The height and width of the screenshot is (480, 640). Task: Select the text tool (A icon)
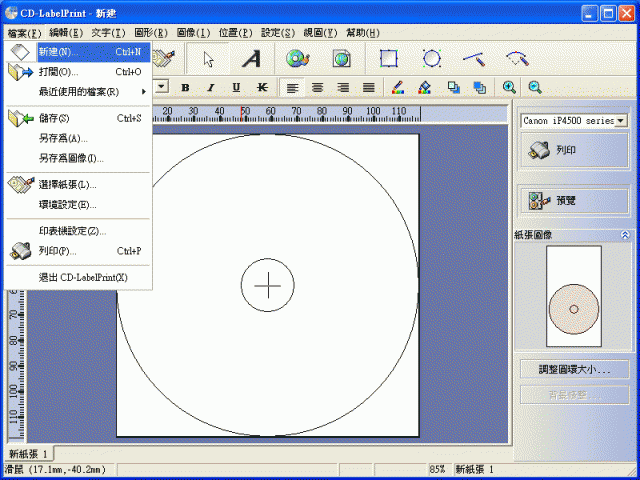pyautogui.click(x=251, y=59)
